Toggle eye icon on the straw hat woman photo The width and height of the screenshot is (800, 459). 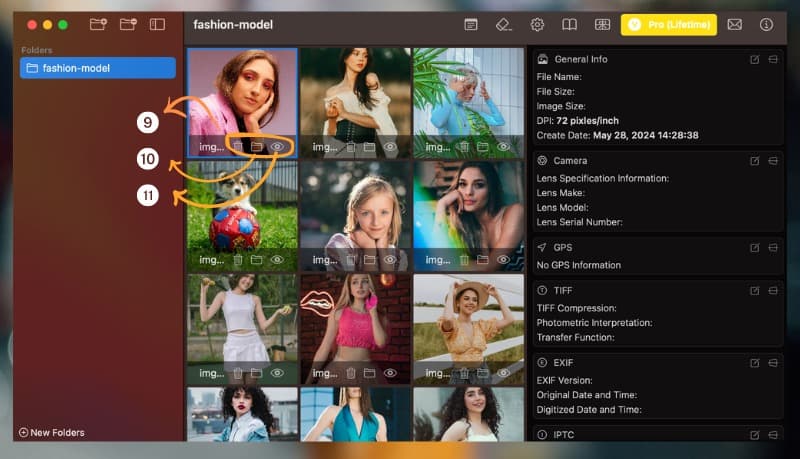(x=504, y=373)
